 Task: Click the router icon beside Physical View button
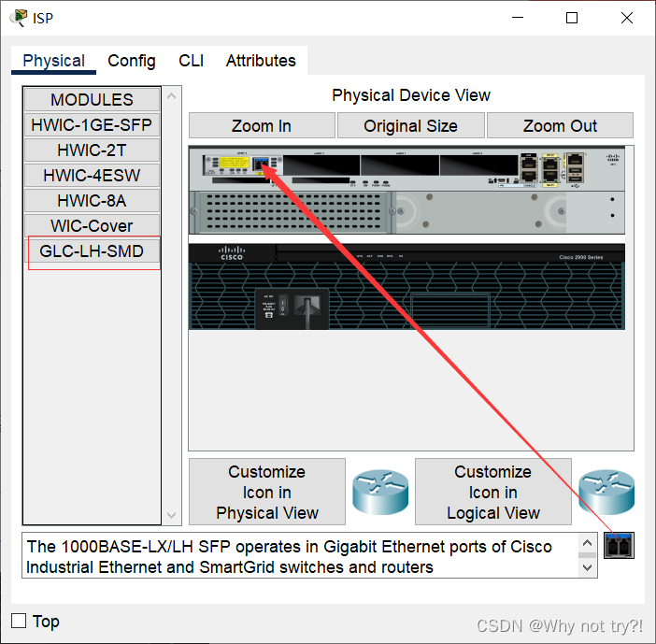point(380,492)
